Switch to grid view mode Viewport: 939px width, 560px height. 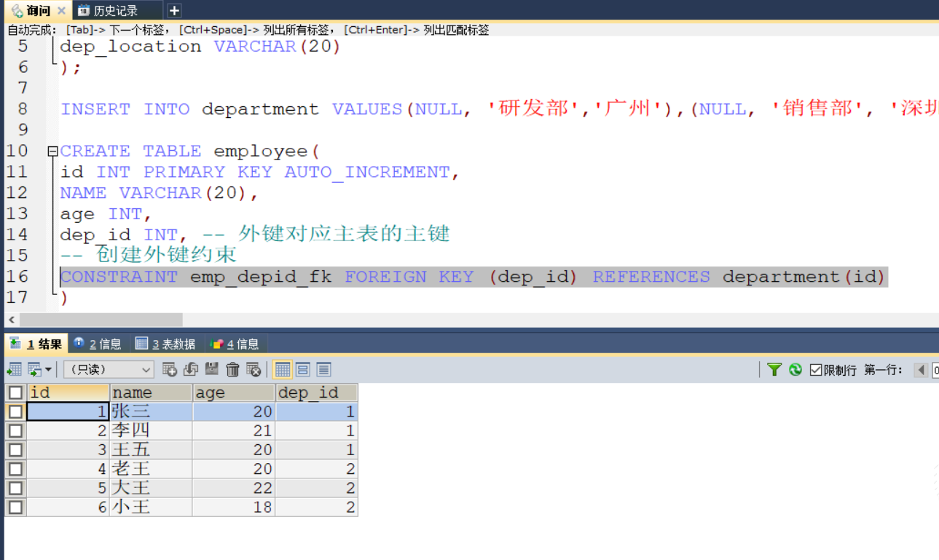pos(283,370)
